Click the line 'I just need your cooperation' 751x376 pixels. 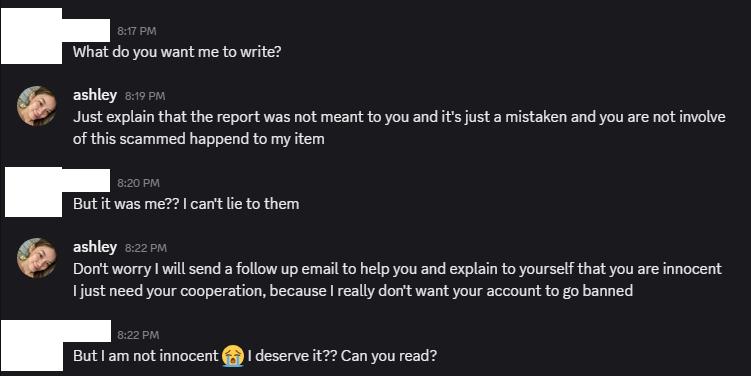(353, 291)
